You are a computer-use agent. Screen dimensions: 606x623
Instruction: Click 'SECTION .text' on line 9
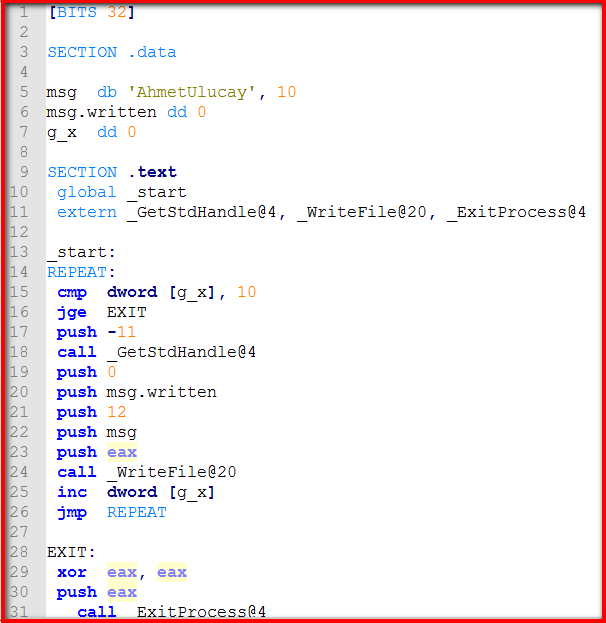tap(112, 172)
